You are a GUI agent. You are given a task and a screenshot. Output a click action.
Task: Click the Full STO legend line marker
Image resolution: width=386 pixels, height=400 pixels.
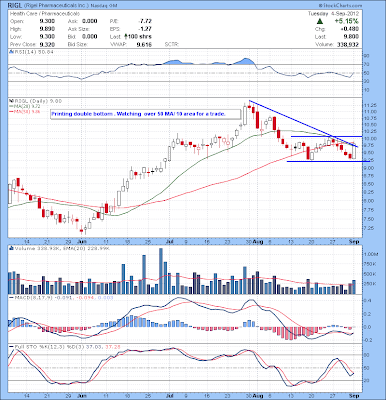click(x=11, y=347)
